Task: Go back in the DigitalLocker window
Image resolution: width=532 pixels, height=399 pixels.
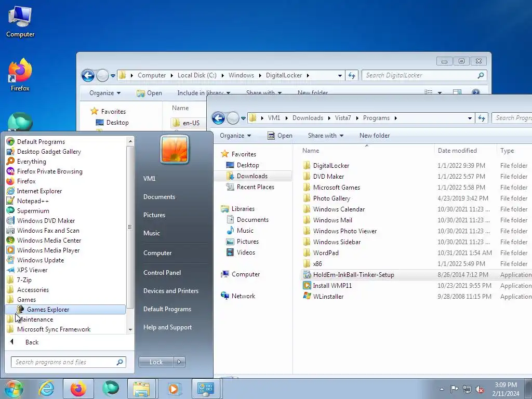Action: [x=88, y=75]
